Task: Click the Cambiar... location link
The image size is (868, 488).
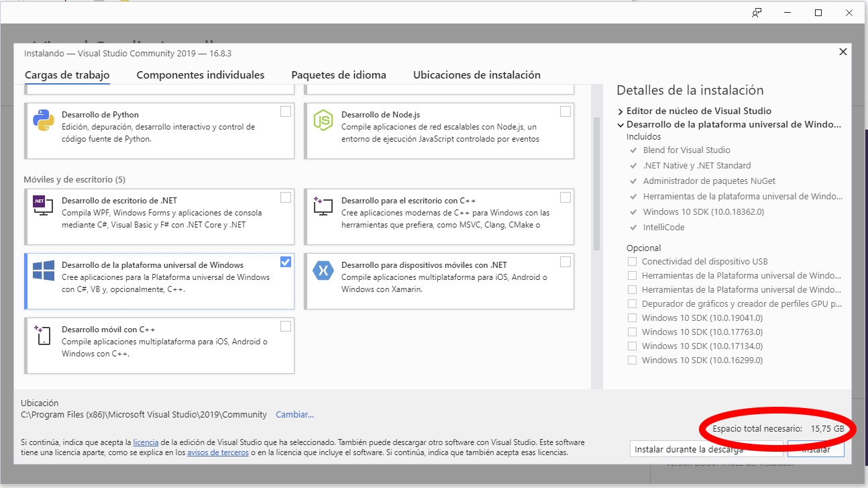Action: 294,415
